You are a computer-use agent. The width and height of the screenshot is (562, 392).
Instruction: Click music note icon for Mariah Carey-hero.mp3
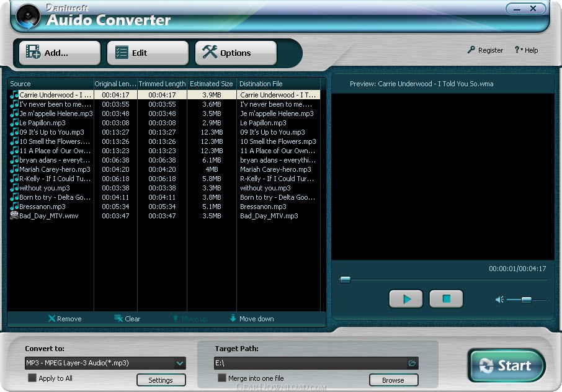click(x=14, y=169)
